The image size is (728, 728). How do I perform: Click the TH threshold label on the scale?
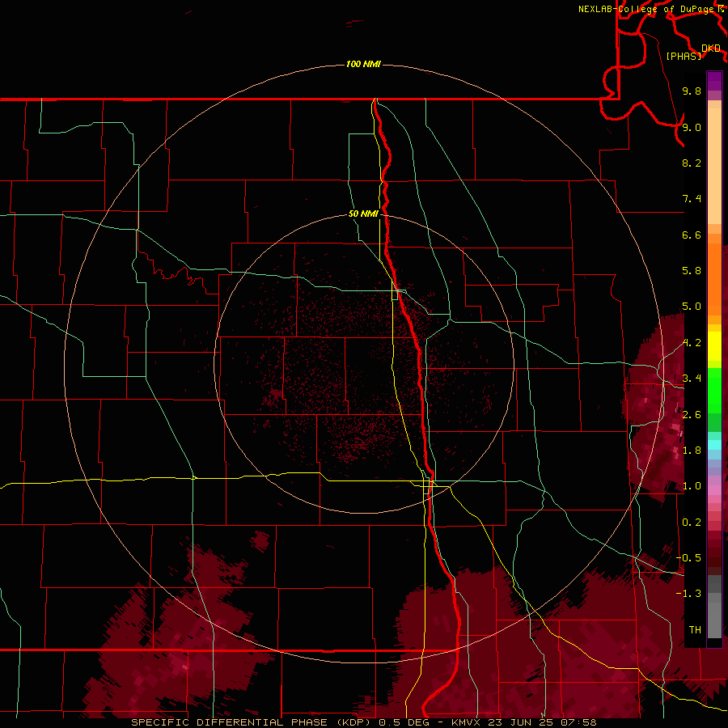[x=695, y=630]
